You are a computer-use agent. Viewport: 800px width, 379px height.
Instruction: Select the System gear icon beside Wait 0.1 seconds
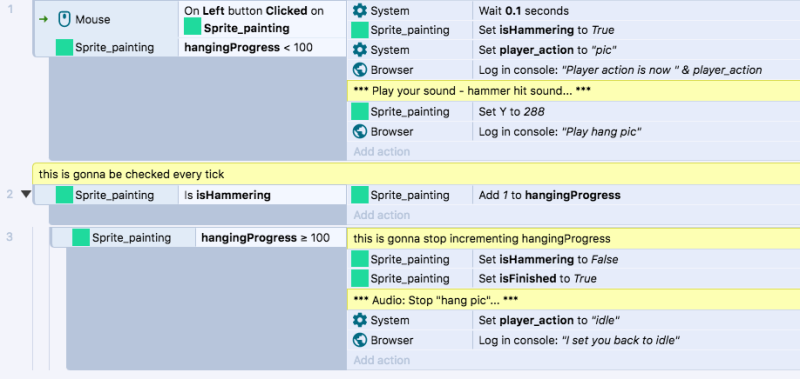click(x=360, y=10)
